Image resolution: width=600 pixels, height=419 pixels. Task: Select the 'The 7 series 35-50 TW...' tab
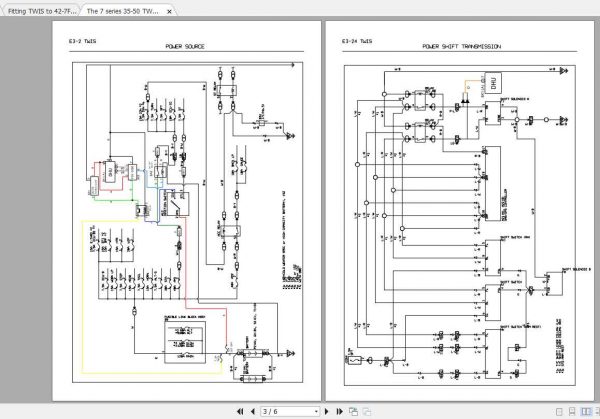coord(122,11)
